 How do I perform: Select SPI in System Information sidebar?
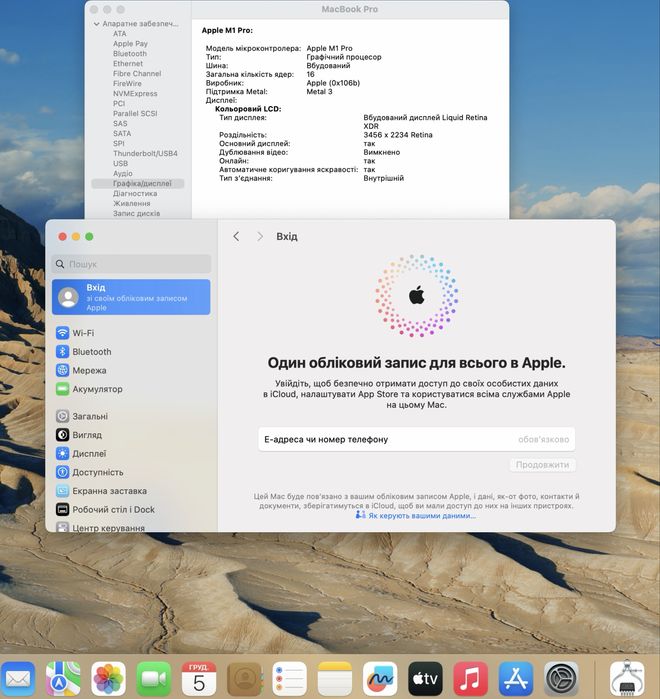[x=119, y=144]
